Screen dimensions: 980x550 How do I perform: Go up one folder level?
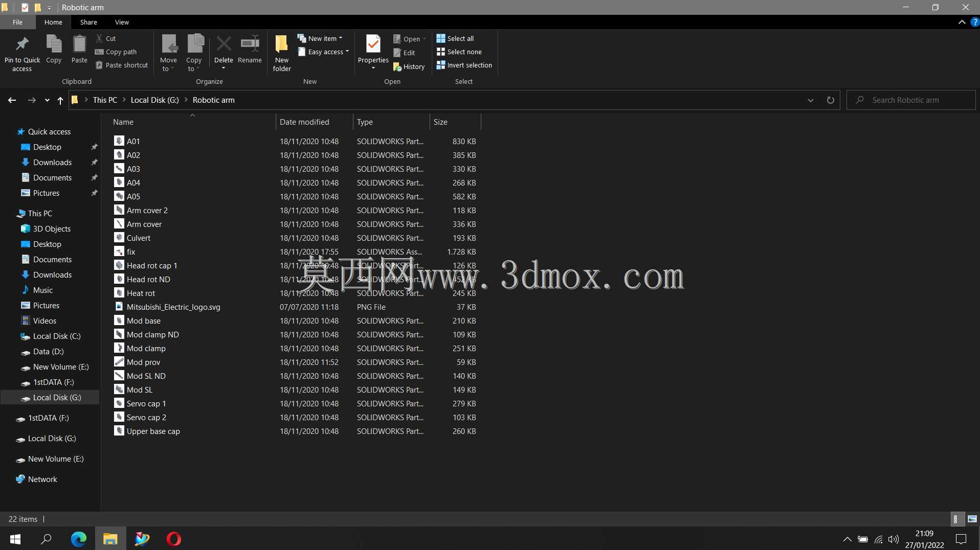tap(60, 100)
